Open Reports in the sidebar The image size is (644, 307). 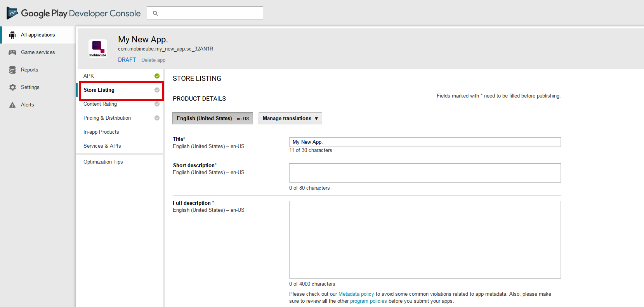click(x=38, y=70)
